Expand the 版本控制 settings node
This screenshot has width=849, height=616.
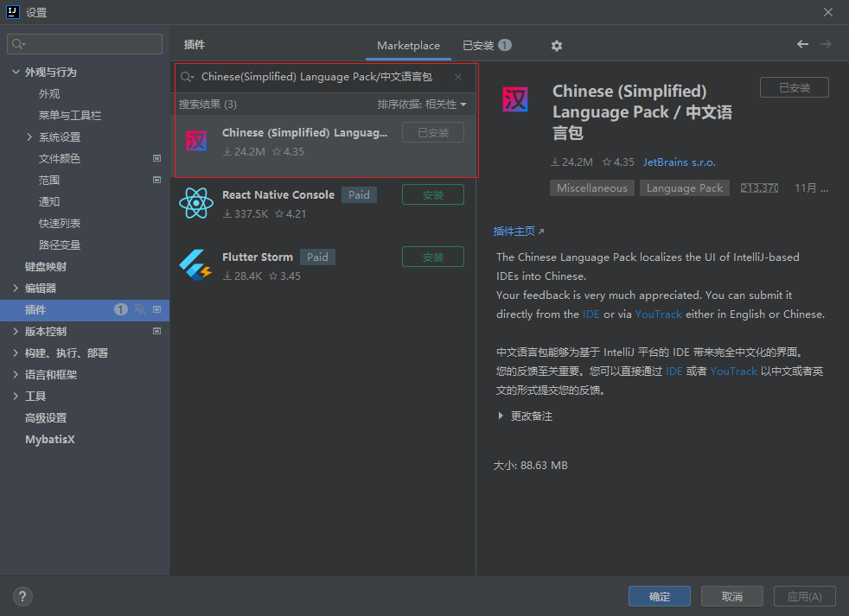16,331
